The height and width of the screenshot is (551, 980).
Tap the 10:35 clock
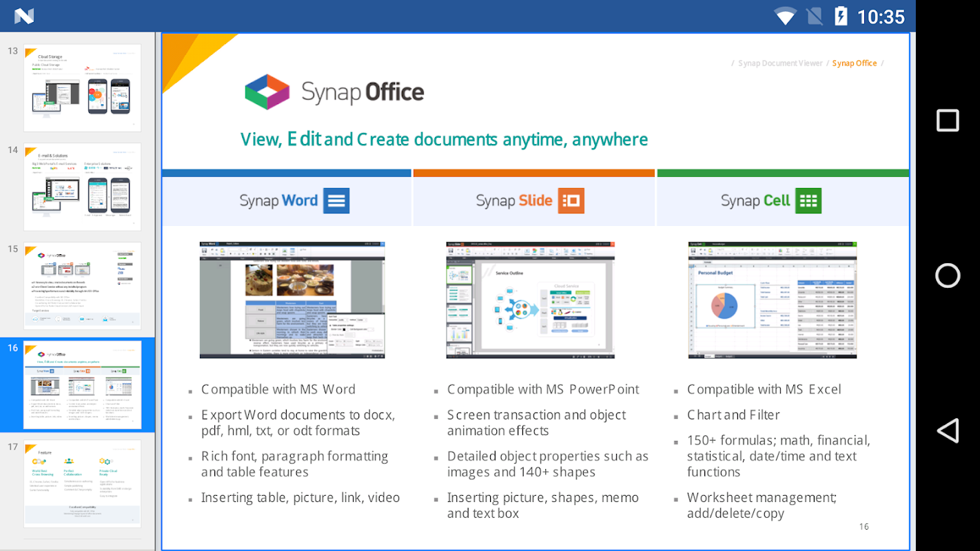click(x=881, y=17)
